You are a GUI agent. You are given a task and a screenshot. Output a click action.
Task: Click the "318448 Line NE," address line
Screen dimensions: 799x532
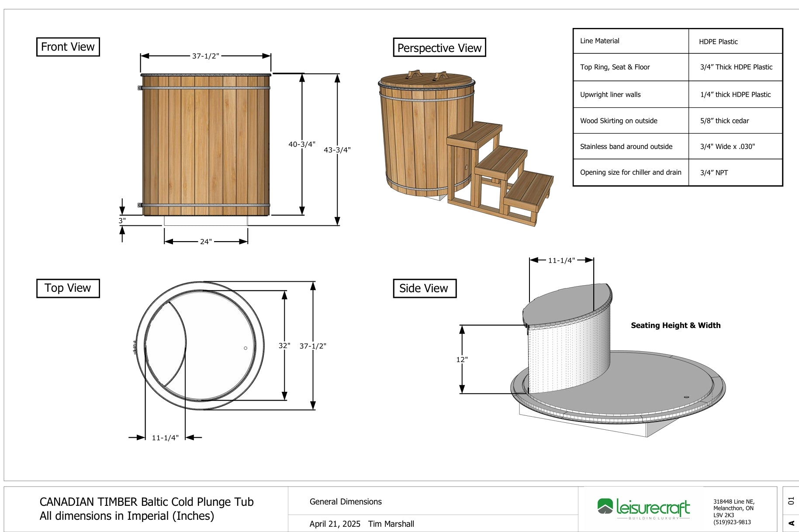tap(734, 502)
